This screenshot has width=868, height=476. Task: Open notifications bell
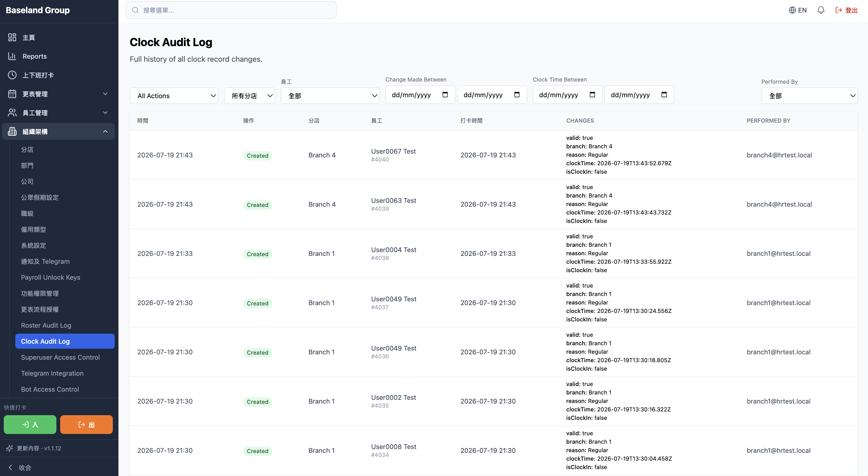[x=821, y=10]
